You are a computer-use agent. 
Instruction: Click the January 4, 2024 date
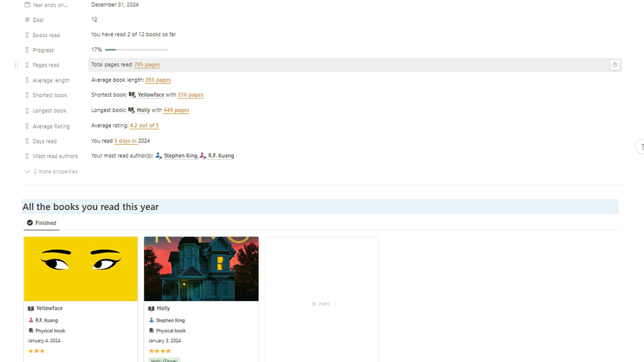(x=44, y=341)
